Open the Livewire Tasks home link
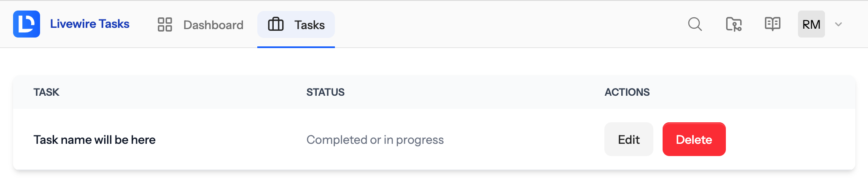This screenshot has width=868, height=194. point(90,24)
